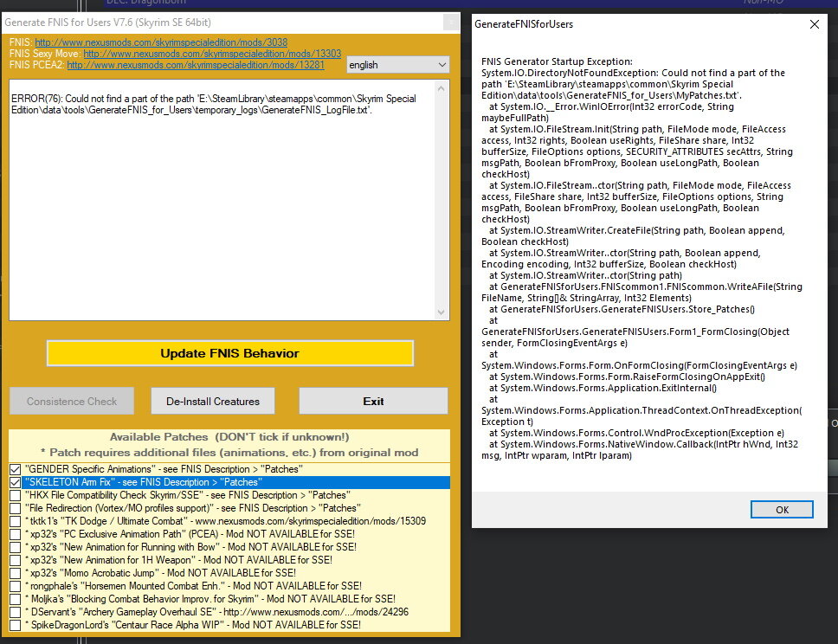
Task: Tick the New Animation for 1H Weapon checkbox
Action: [x=15, y=560]
